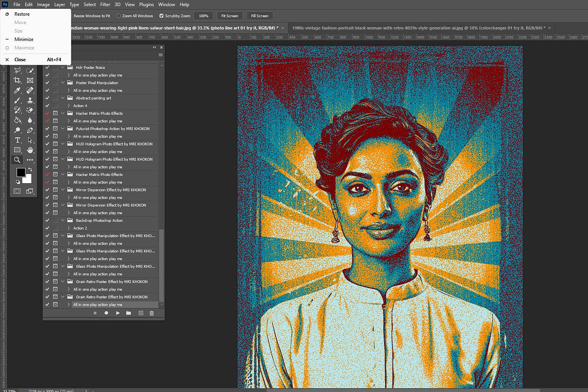Stop the action in Actions panel
This screenshot has width=588, height=392.
point(95,313)
